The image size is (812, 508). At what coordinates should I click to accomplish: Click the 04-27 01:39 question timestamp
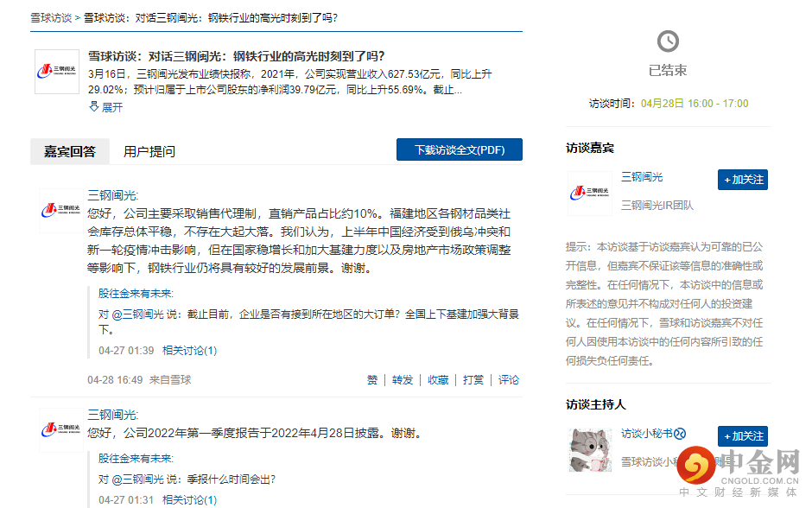point(126,351)
